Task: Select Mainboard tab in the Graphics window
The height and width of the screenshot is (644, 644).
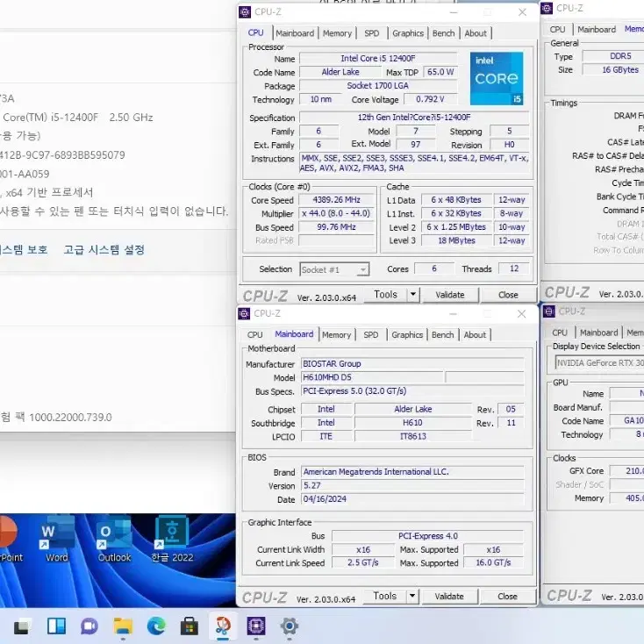Action: pos(599,333)
